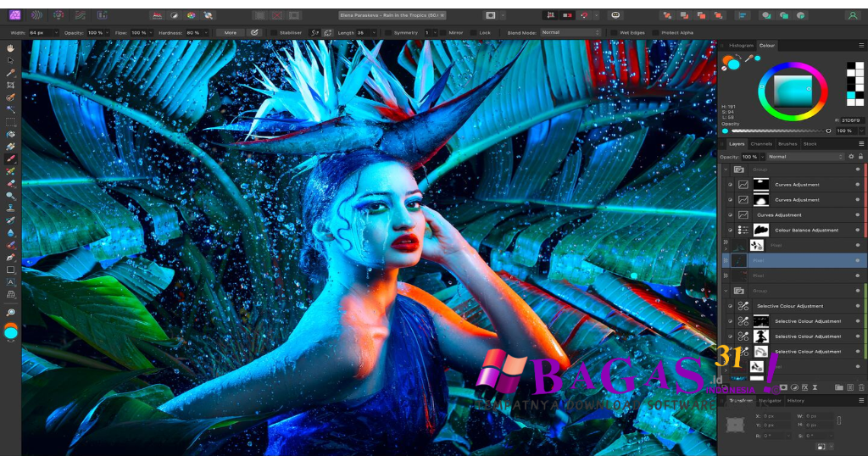Click the More button
This screenshot has width=868, height=456.
pyautogui.click(x=231, y=33)
